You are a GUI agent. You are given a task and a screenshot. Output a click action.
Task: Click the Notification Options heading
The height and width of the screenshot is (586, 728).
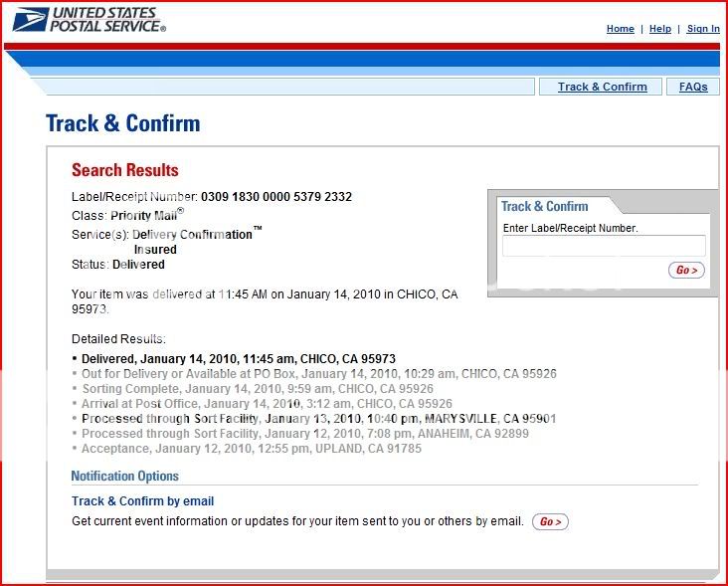tap(125, 476)
